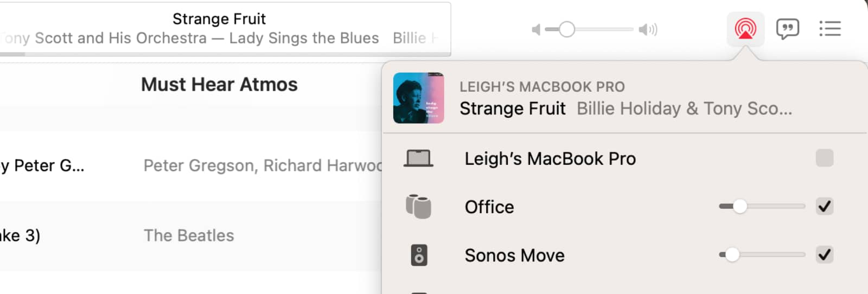The image size is (868, 294).
Task: Click the MacBook laptop icon
Action: (x=418, y=158)
